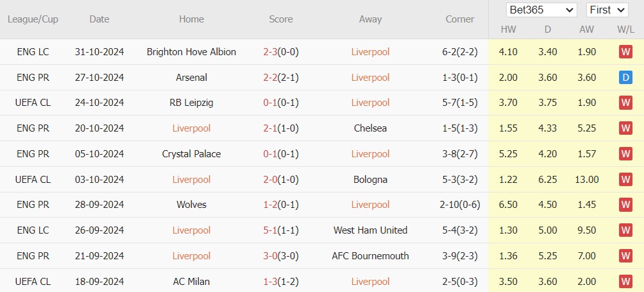Screen dimensions: 644x292
Task: Click the W result badge for Bologna match
Action: tap(625, 180)
